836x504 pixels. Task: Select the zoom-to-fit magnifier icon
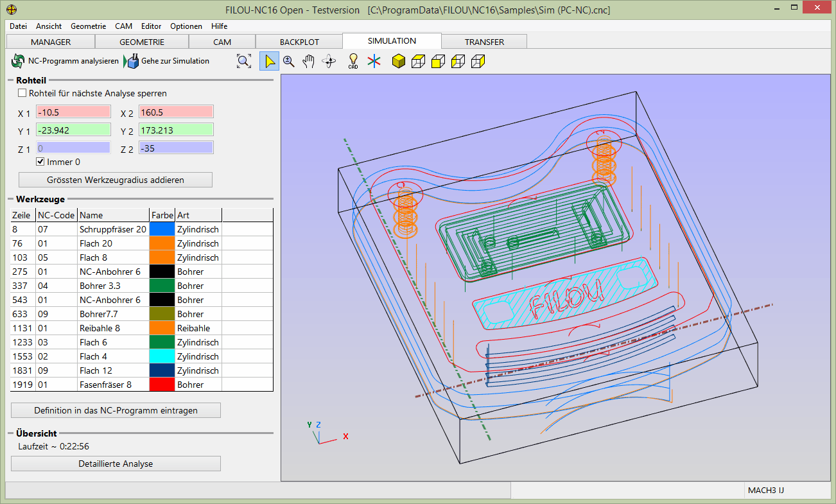(x=243, y=61)
